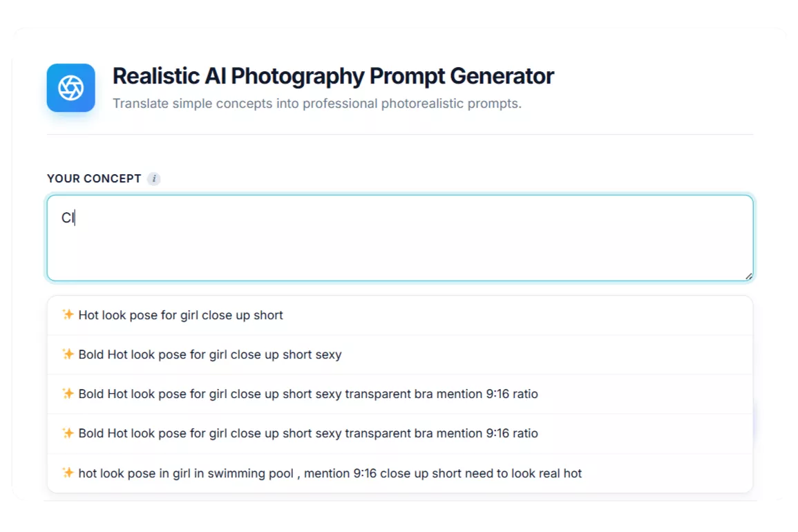
Task: Click the YOUR CONCEPT field label
Action: click(95, 178)
